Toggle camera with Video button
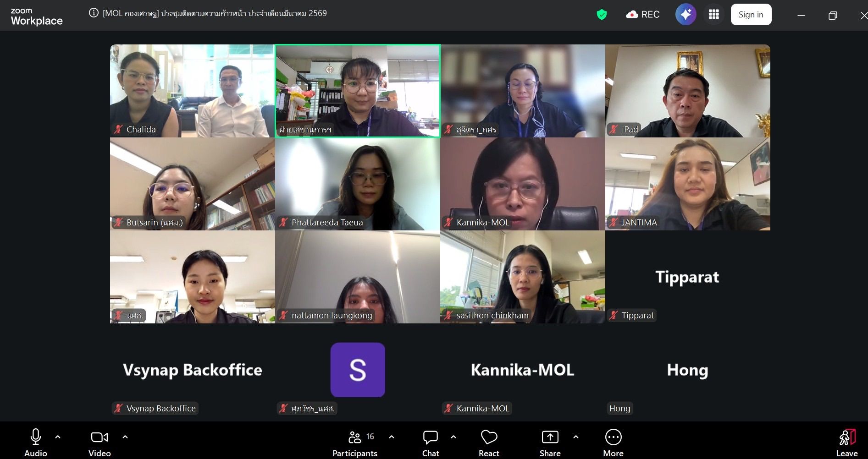This screenshot has width=868, height=459. click(x=100, y=443)
